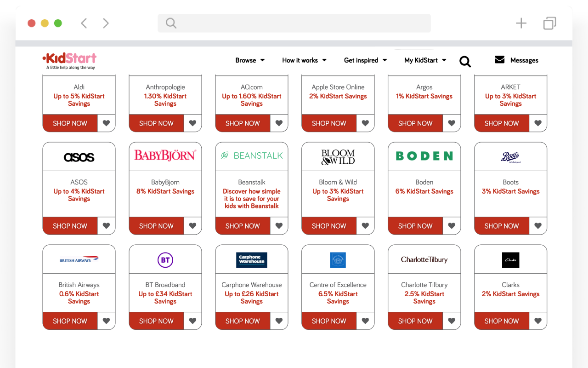Go to the KidStart home logo
The height and width of the screenshot is (368, 588).
tap(69, 61)
